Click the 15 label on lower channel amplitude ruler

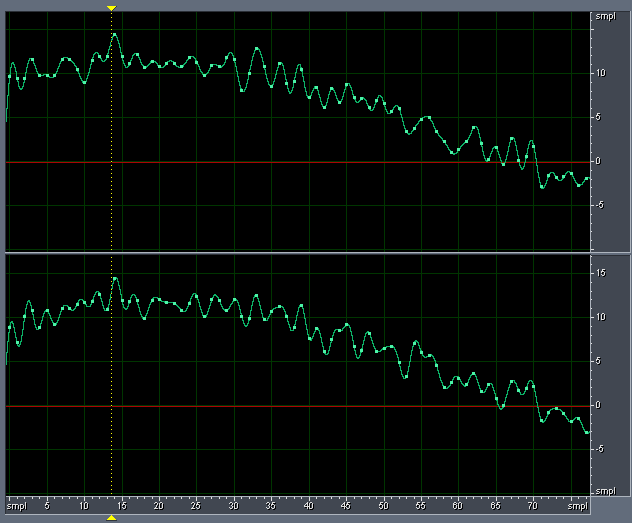[601, 273]
